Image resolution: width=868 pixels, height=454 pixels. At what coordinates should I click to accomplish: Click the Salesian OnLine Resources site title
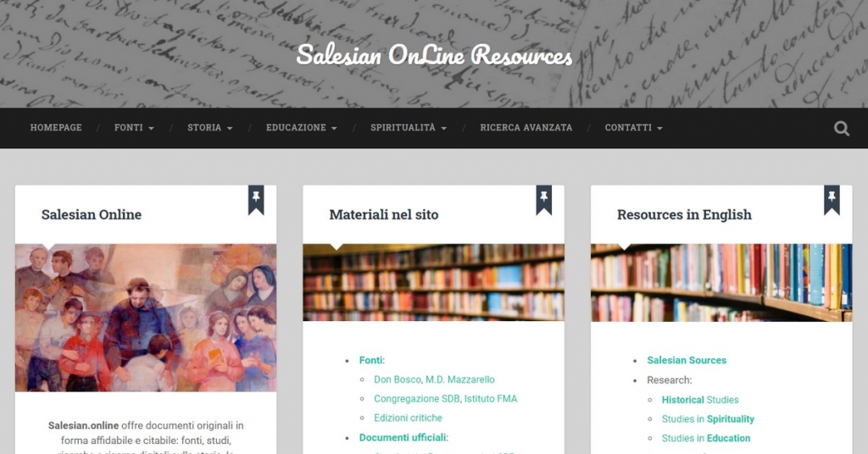434,55
